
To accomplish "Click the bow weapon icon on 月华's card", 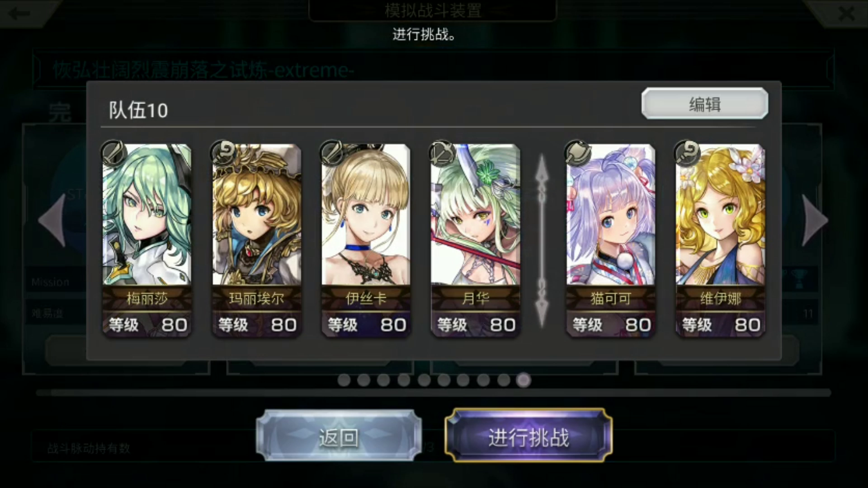I will click(442, 153).
